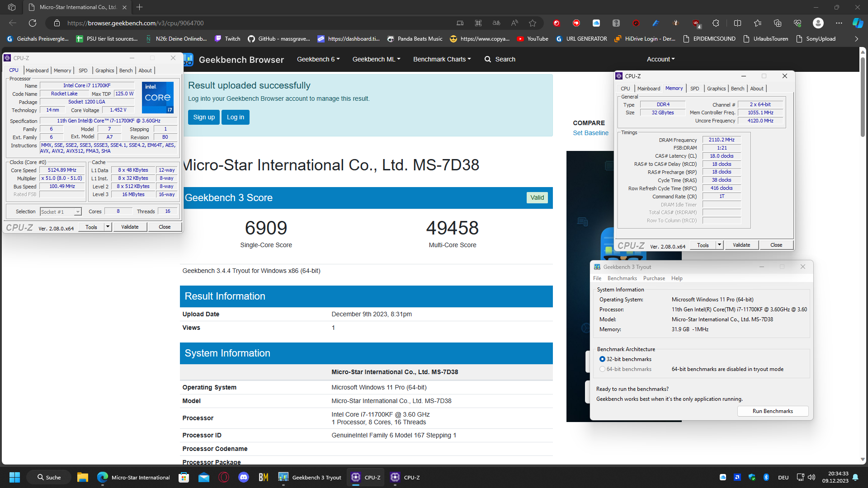Expand Tools arrow in left CPU-Z window
The width and height of the screenshot is (868, 488).
pos(108,227)
